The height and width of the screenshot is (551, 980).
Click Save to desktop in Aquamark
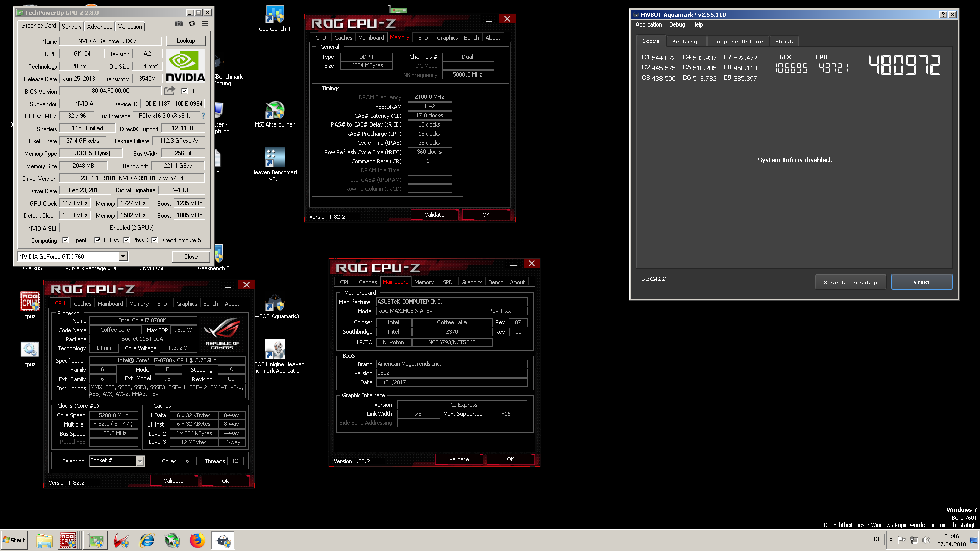pos(850,282)
